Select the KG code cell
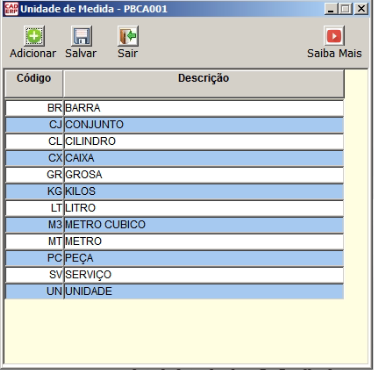 pyautogui.click(x=34, y=191)
